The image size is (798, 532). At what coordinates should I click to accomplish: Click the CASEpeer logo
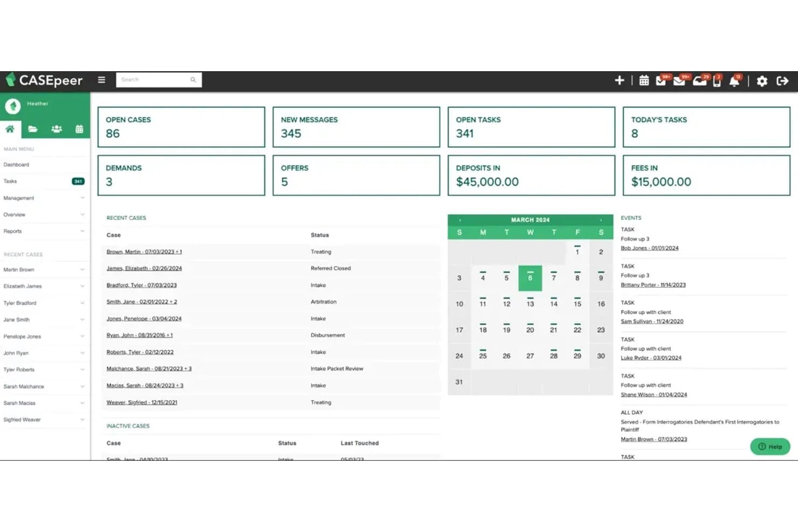(44, 80)
